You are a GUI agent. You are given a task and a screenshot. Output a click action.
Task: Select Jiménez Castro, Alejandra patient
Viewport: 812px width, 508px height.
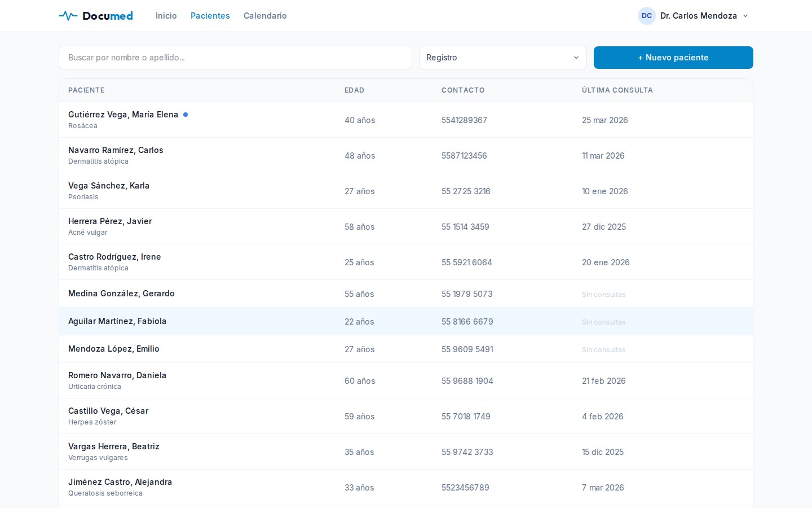click(x=120, y=482)
